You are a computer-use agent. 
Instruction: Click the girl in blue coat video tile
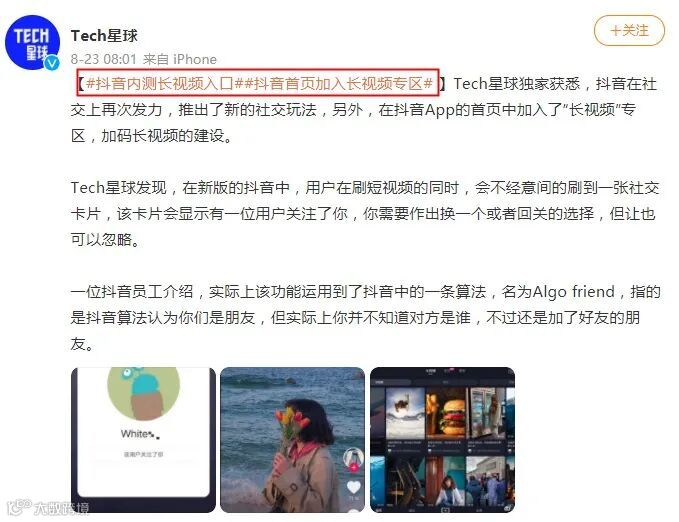pyautogui.click(x=446, y=480)
